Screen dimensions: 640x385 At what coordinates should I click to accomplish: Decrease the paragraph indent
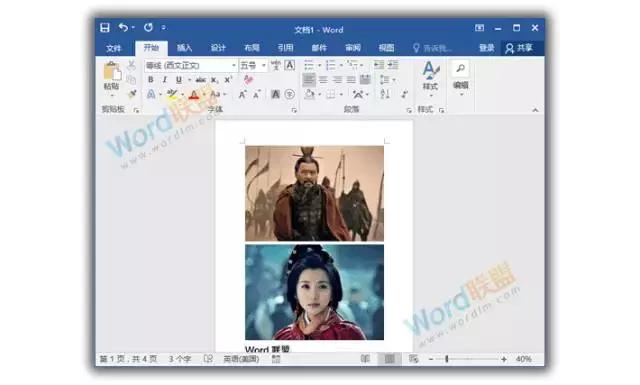pyautogui.click(x=379, y=65)
